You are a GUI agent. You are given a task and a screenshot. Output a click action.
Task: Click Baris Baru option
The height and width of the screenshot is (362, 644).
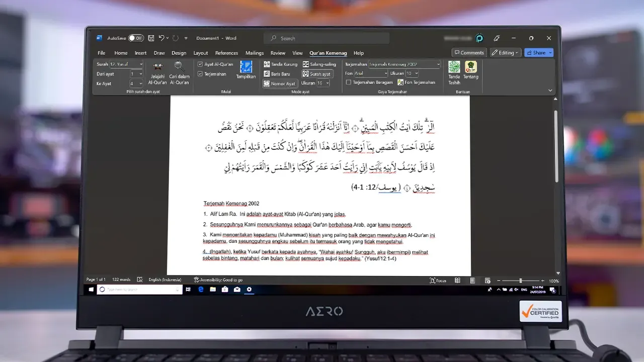[x=277, y=74]
